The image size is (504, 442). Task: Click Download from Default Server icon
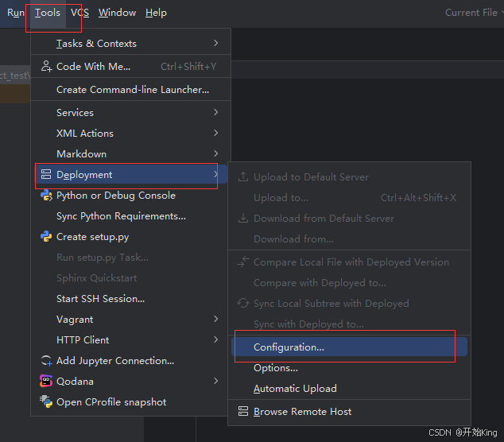243,218
